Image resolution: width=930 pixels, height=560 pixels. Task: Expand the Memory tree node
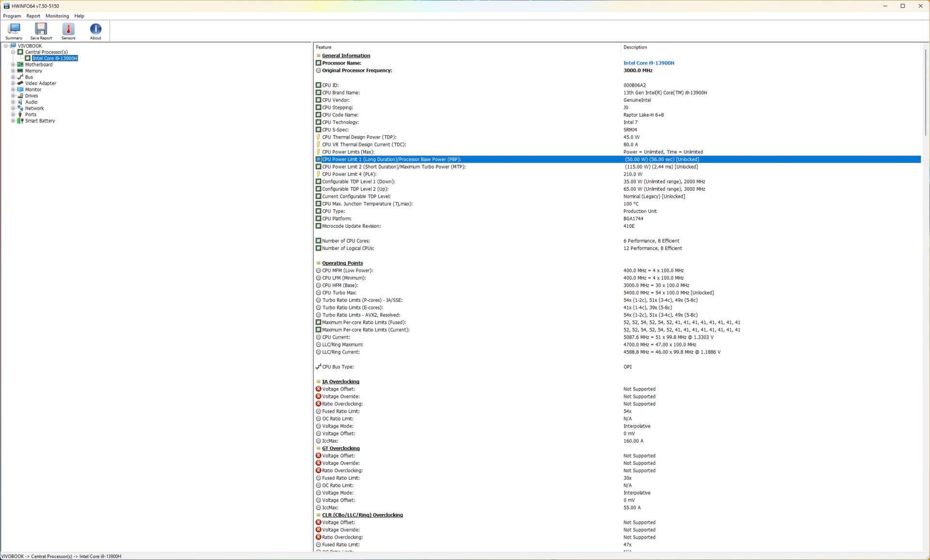pos(13,71)
